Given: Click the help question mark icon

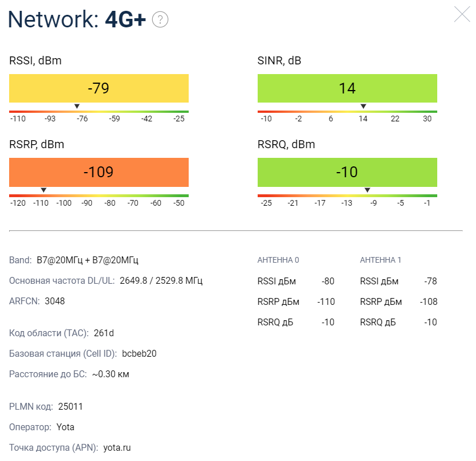Looking at the screenshot, I should (161, 20).
